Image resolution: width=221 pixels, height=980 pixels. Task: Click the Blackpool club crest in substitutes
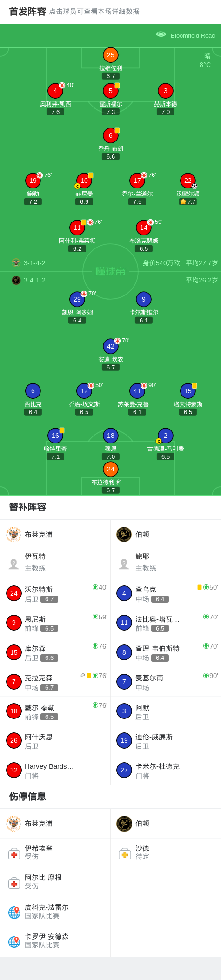click(x=14, y=534)
